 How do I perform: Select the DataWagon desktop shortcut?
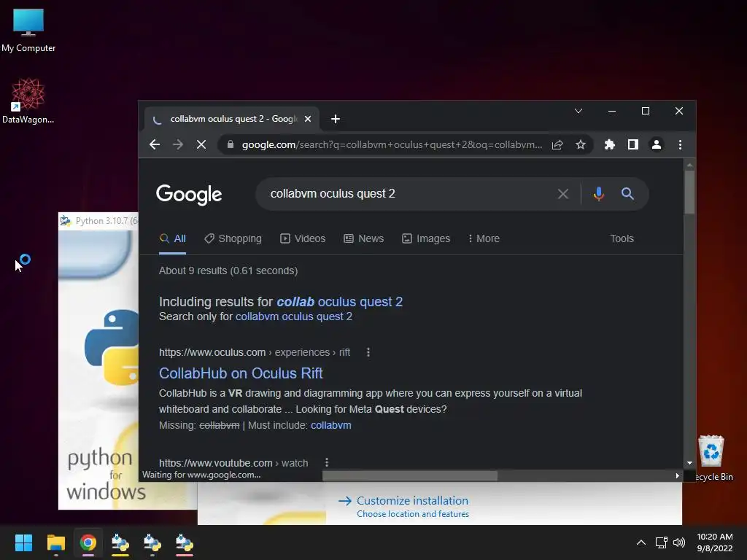(28, 101)
